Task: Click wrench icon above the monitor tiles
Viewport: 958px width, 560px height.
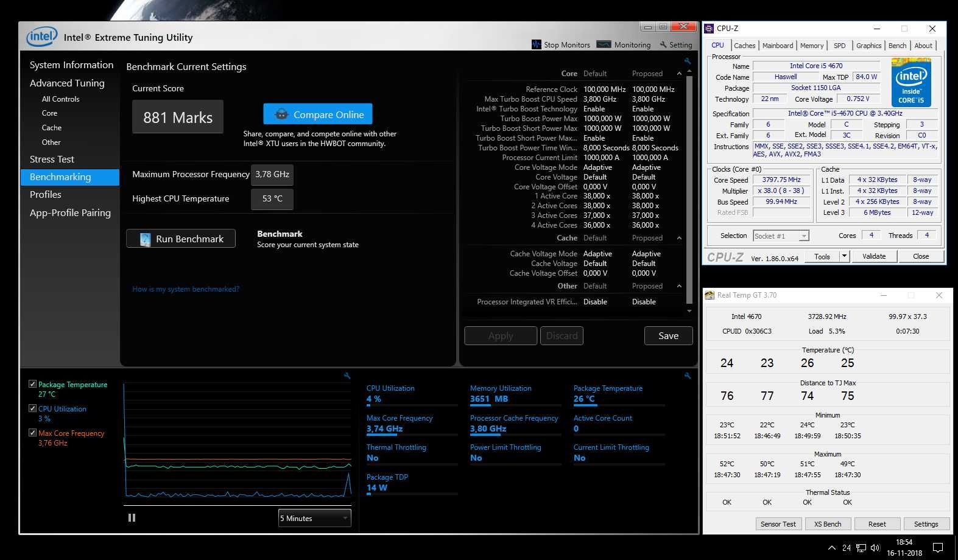Action: (x=688, y=376)
